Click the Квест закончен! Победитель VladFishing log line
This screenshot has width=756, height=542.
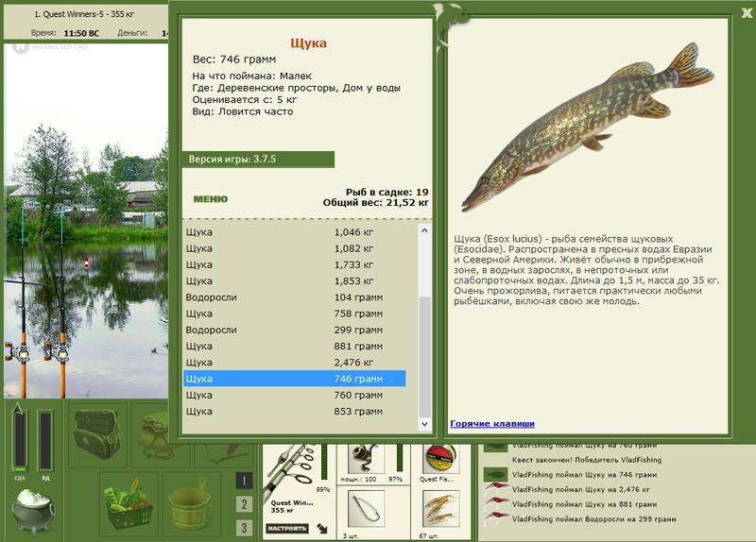tap(587, 460)
